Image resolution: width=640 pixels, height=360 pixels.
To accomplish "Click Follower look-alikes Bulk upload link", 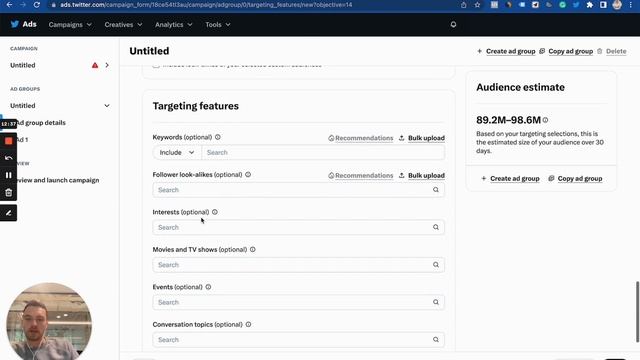I will 422,176.
